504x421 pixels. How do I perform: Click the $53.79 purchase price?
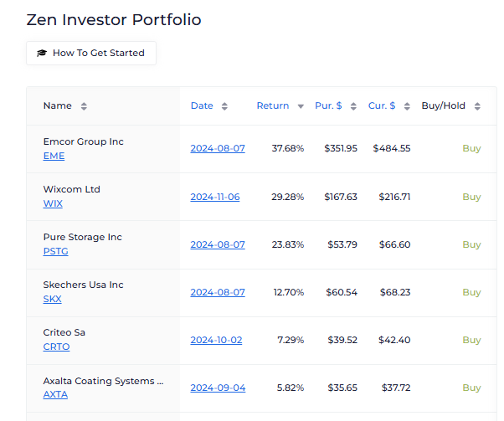342,244
